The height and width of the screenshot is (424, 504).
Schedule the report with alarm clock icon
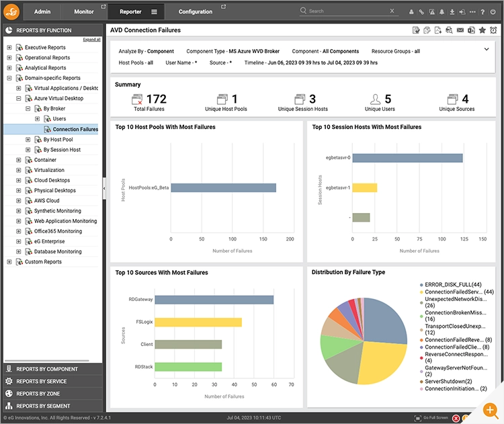tap(493, 30)
